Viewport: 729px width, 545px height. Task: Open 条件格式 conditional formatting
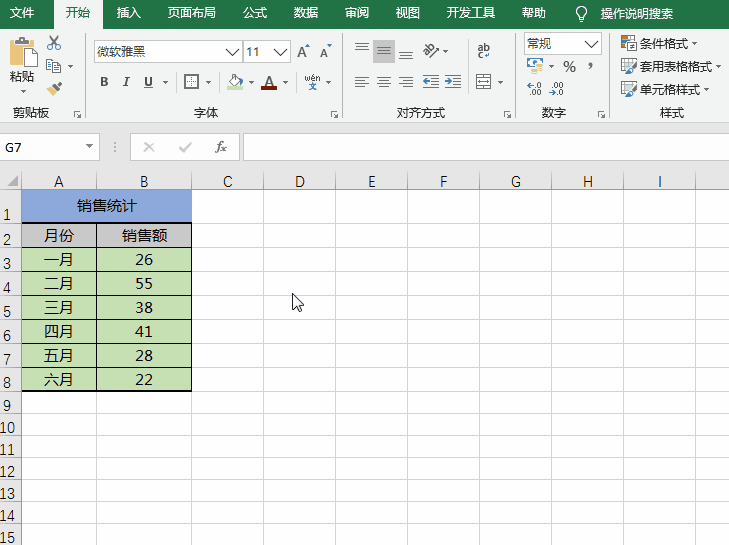pyautogui.click(x=659, y=43)
